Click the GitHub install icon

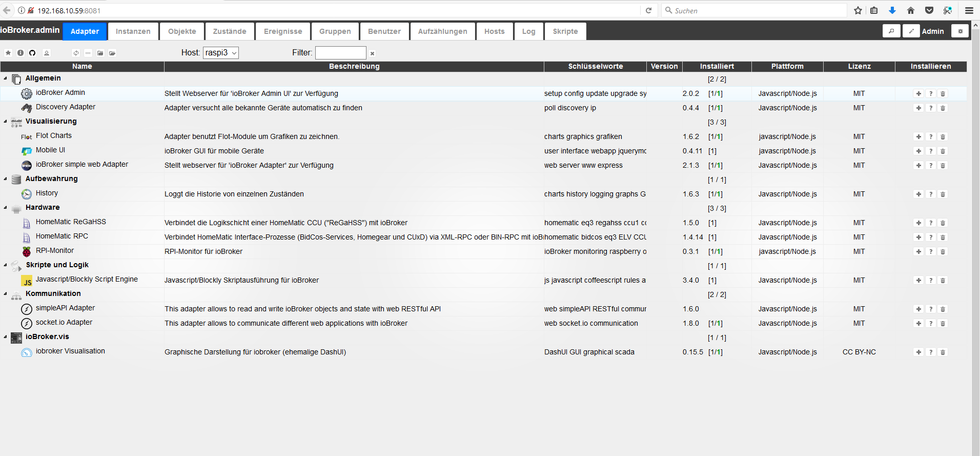[x=32, y=53]
